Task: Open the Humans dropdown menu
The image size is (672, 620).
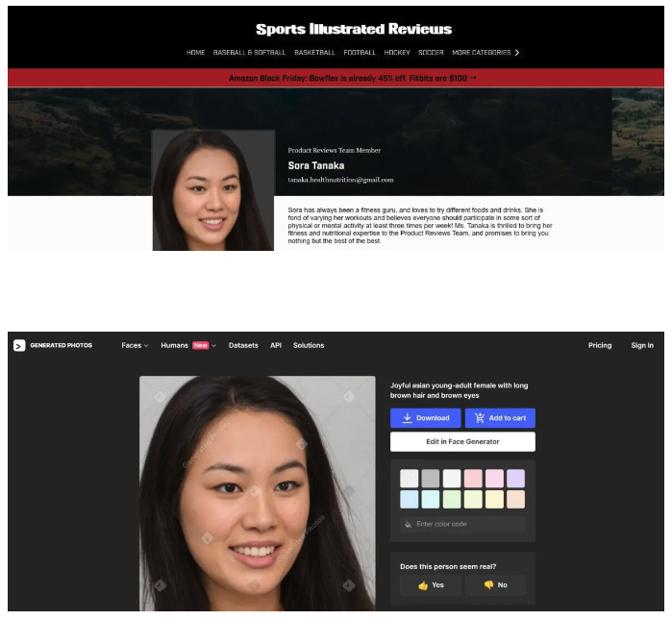Action: point(187,345)
